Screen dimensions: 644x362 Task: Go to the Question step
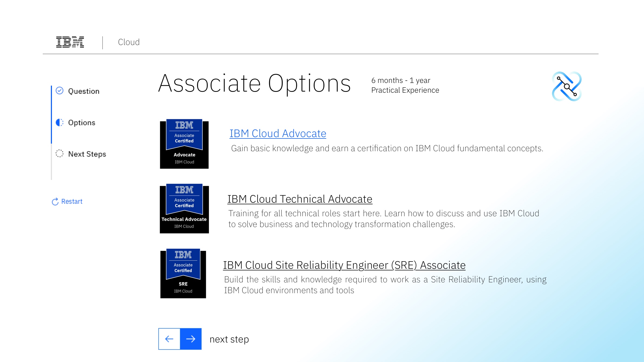pyautogui.click(x=84, y=91)
